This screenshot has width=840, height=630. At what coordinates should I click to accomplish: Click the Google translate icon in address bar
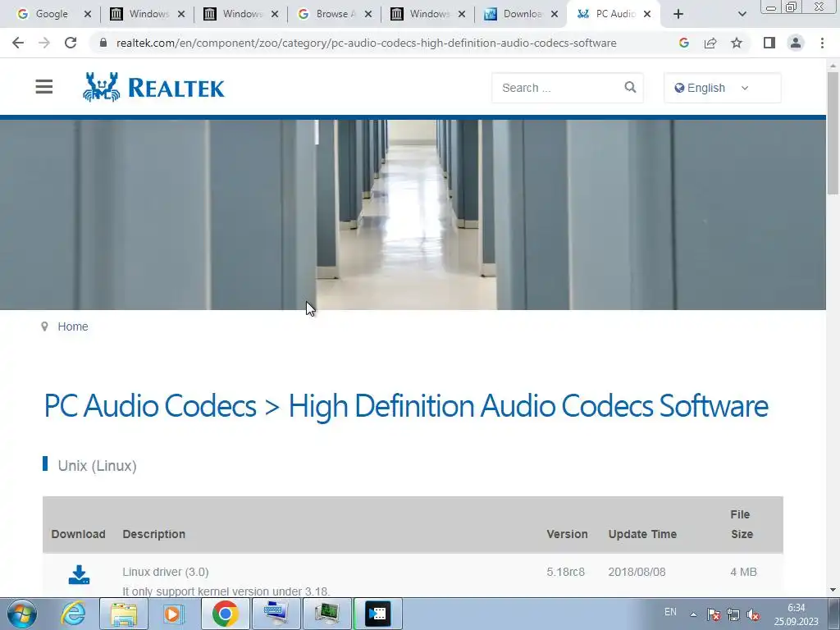pyautogui.click(x=683, y=43)
